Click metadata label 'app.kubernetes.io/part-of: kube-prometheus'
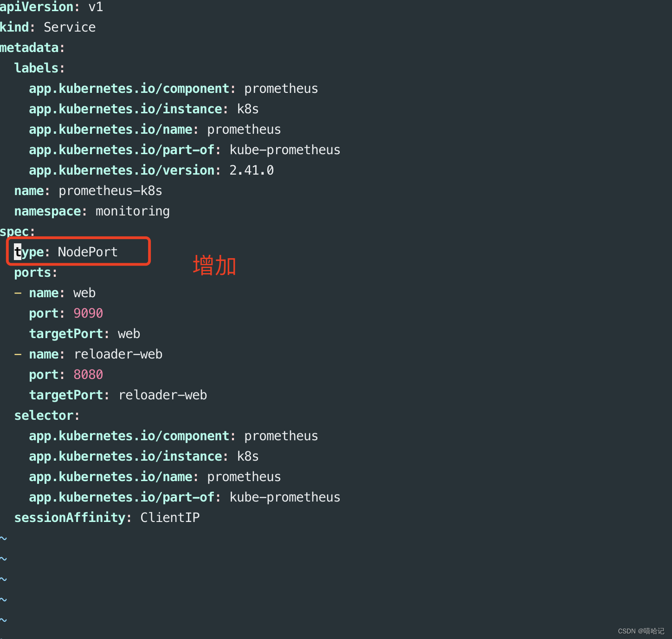Screen dimensions: 672x639 coord(185,150)
